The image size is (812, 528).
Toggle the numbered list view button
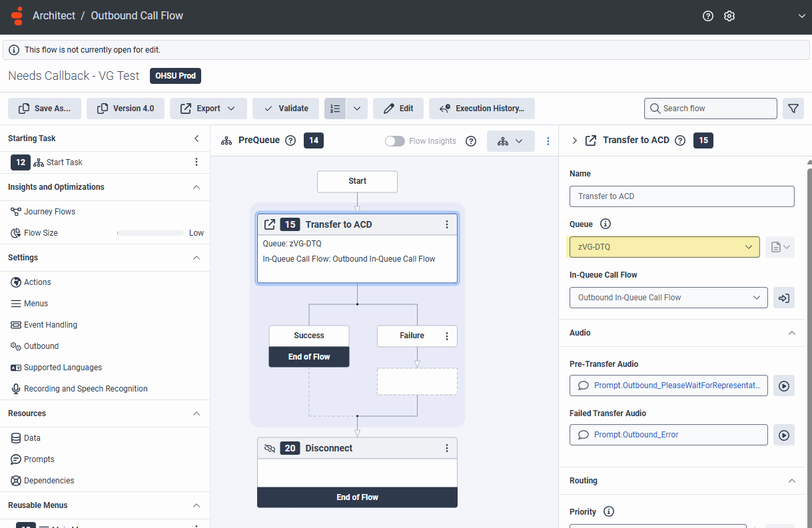335,109
